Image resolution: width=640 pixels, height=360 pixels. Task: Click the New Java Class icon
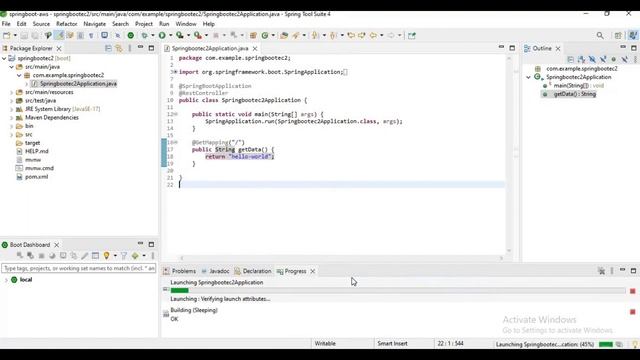265,36
